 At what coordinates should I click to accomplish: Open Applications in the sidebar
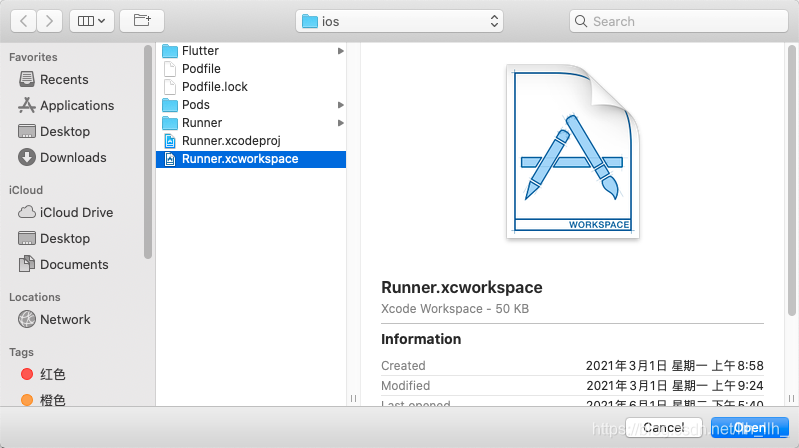(x=66, y=106)
